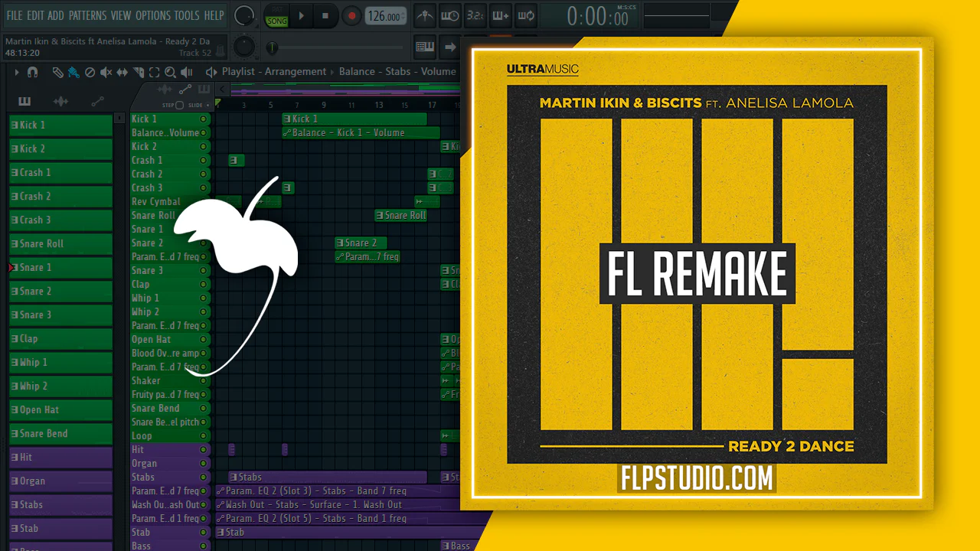Choose the Select marquee tool
This screenshot has height=551, width=980.
point(154,72)
